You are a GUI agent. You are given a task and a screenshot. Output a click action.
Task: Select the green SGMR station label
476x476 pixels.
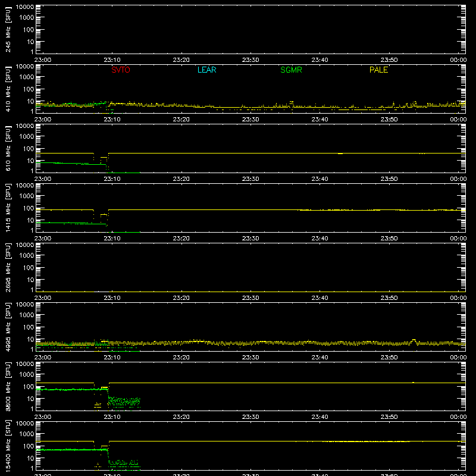(291, 70)
